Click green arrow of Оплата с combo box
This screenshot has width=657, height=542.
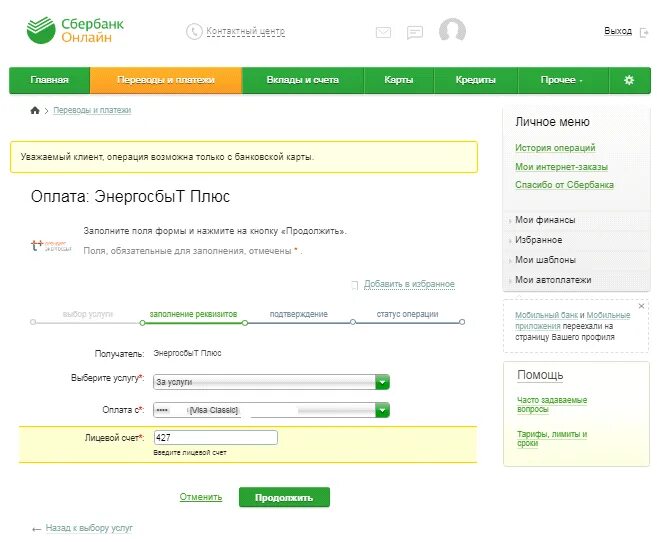tap(383, 410)
